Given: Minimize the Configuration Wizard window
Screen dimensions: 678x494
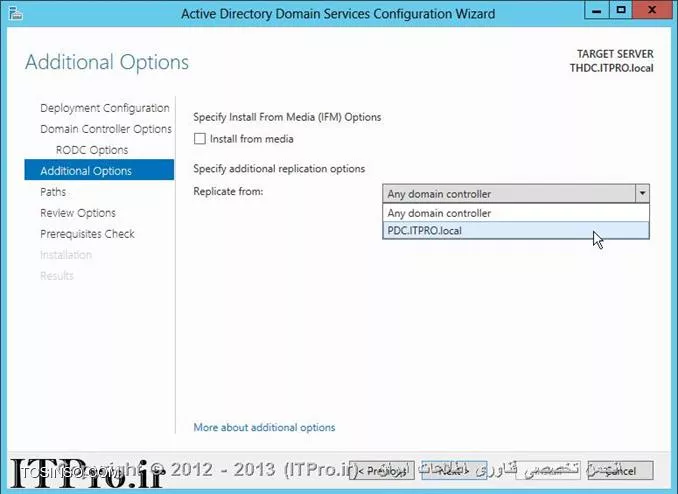Looking at the screenshot, I should coord(597,10).
